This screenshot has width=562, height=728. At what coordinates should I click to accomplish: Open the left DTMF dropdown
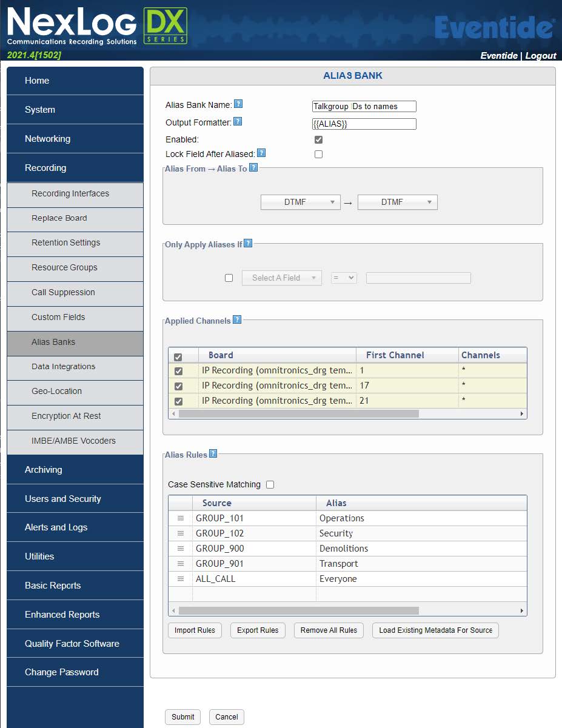click(x=300, y=202)
